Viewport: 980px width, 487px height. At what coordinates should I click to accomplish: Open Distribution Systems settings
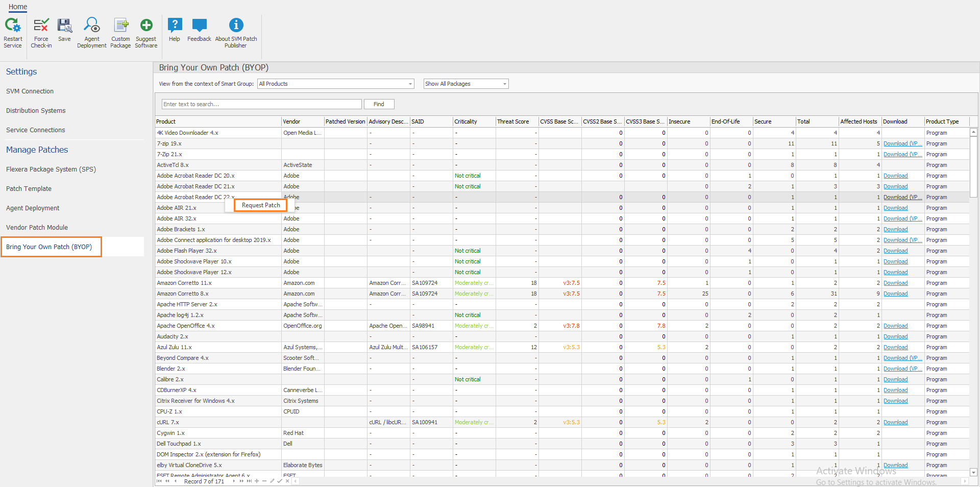pos(36,111)
